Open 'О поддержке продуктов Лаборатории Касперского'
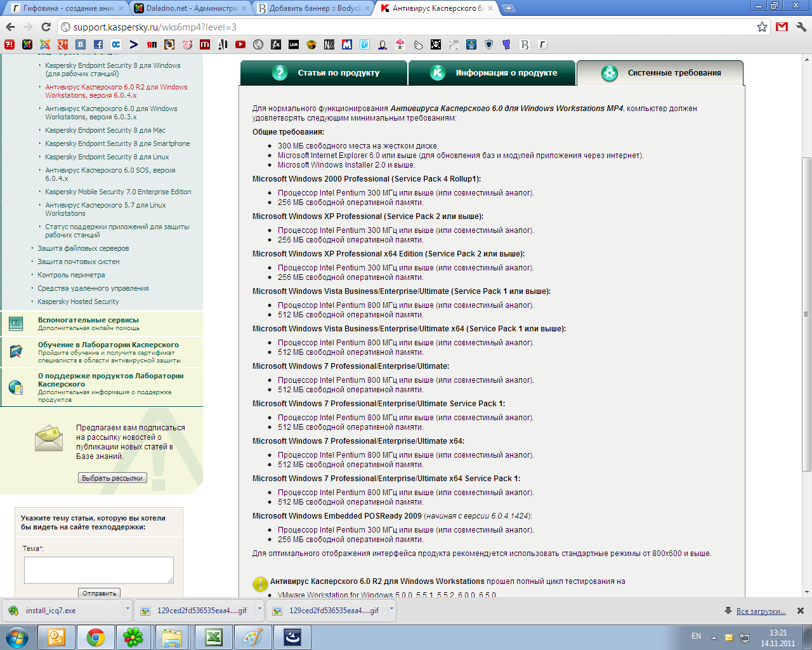812x650 pixels. [x=111, y=380]
